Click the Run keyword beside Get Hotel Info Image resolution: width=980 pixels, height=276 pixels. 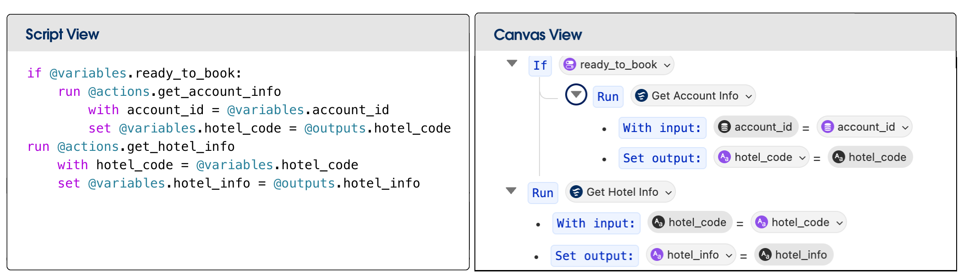coord(543,193)
